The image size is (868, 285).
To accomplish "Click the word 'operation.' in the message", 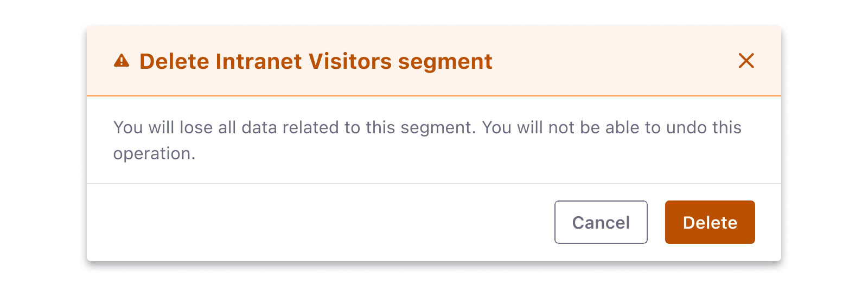I will coord(154,154).
